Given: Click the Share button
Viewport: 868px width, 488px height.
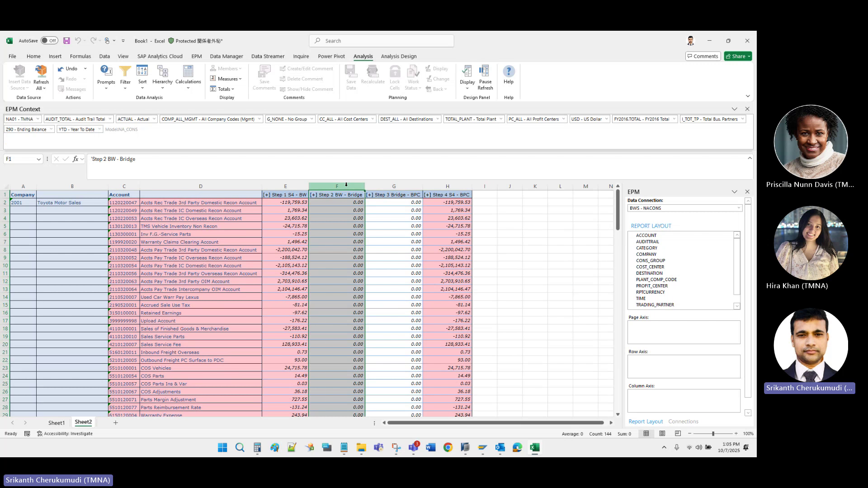Looking at the screenshot, I should coord(738,56).
